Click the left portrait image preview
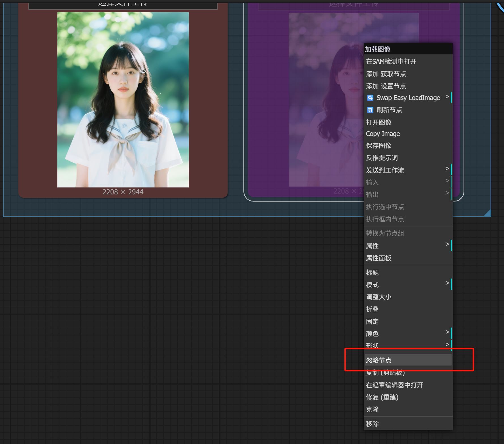This screenshot has height=444, width=504. click(x=123, y=100)
